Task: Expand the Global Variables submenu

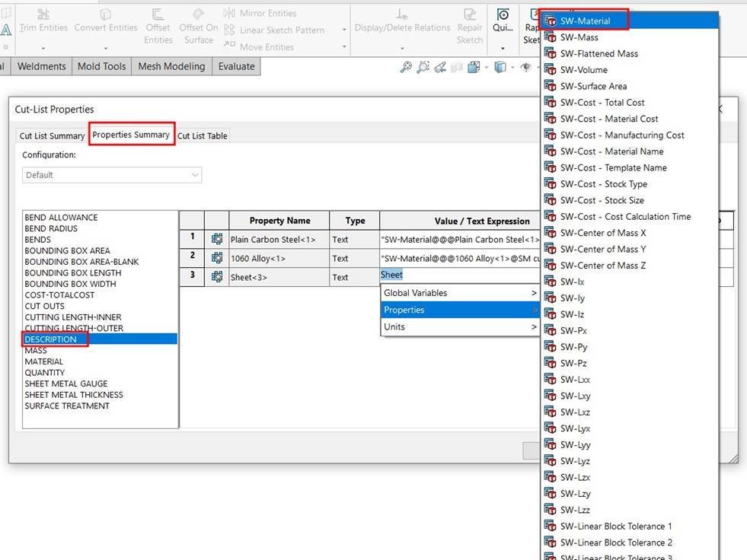Action: [x=459, y=293]
